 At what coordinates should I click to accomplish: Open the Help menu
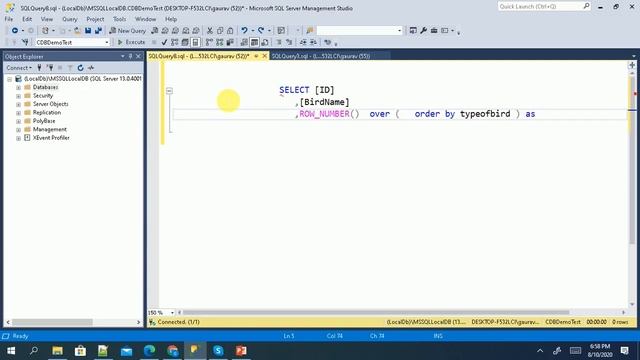[171, 19]
